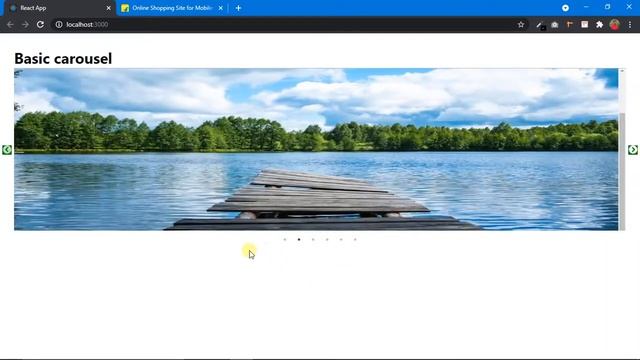The height and width of the screenshot is (360, 640).
Task: Switch to the React App tab
Action: click(59, 8)
